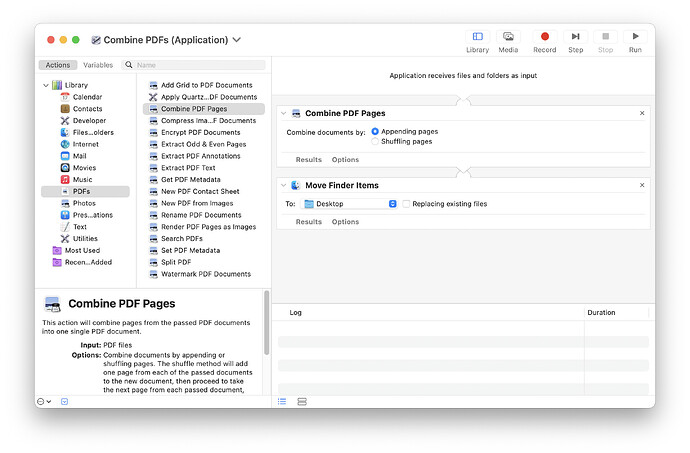Collapse the Library tree disclosure triangle
Viewport: 690px width, 453px height.
pyautogui.click(x=46, y=85)
